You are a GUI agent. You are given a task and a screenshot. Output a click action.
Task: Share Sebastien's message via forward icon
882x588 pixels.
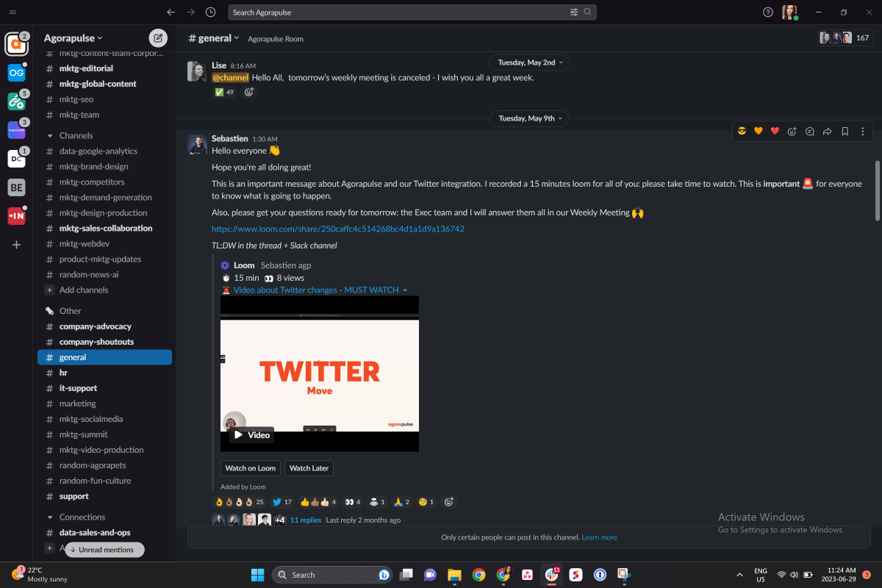(x=827, y=132)
